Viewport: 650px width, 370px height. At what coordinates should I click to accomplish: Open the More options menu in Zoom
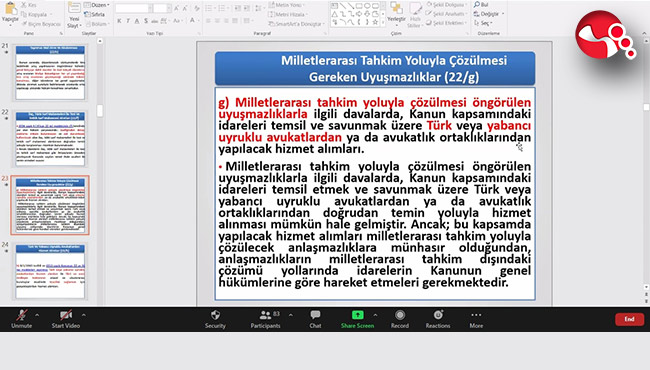coord(476,319)
